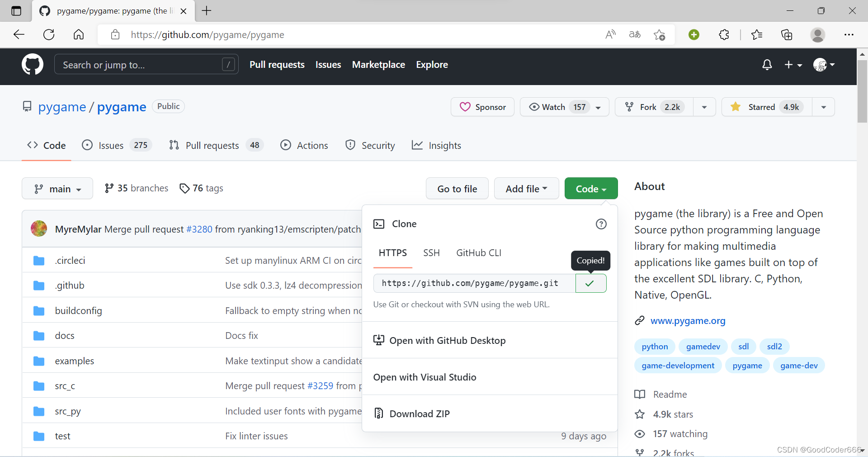Open the collections icon
Image resolution: width=868 pixels, height=457 pixels.
pyautogui.click(x=787, y=34)
